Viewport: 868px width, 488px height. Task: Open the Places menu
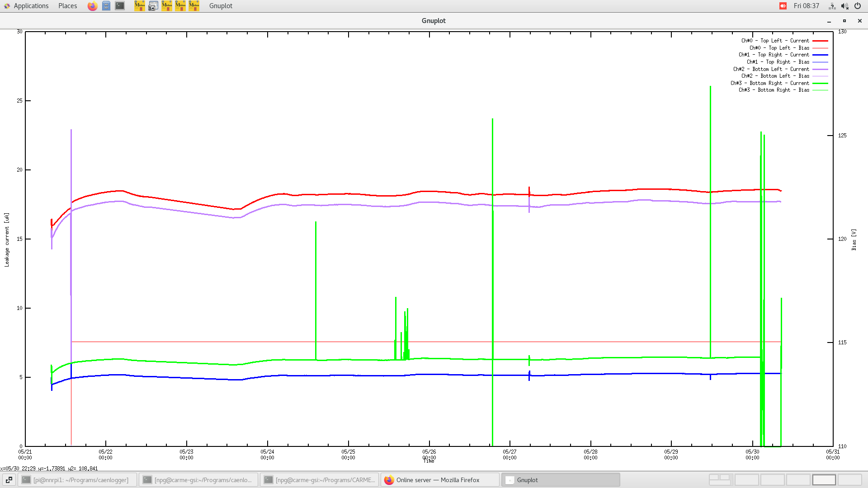coord(67,6)
